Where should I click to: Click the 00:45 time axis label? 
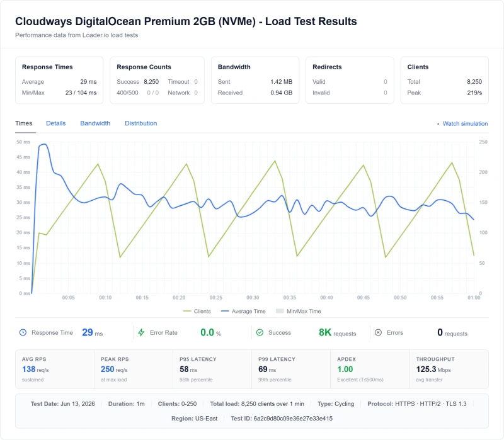coord(364,298)
